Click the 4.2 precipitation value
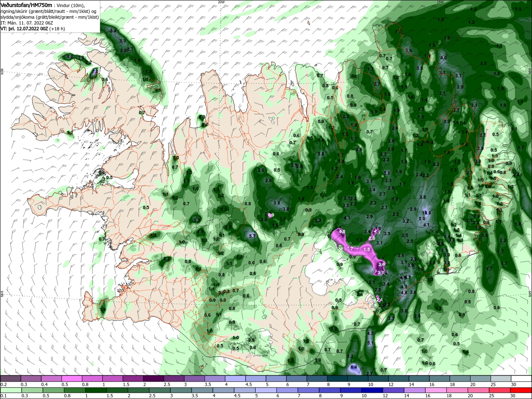This screenshot has width=532, height=399. tap(70, 57)
